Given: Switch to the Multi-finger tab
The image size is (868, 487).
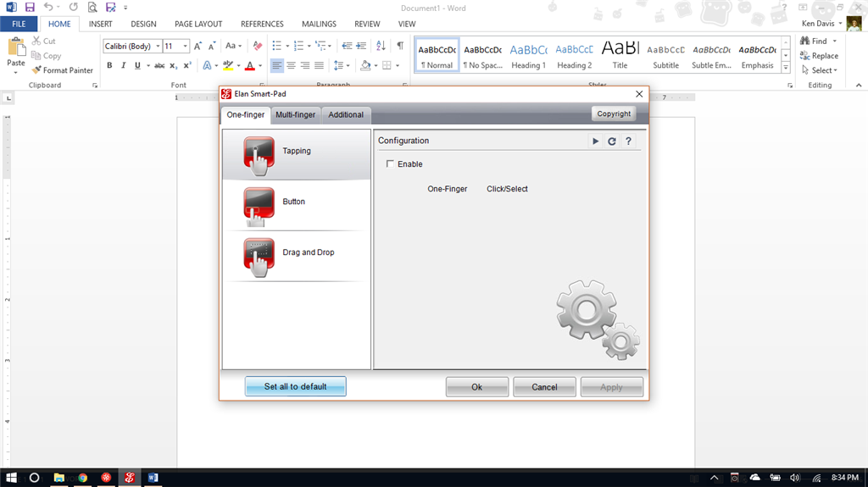Looking at the screenshot, I should pos(296,114).
